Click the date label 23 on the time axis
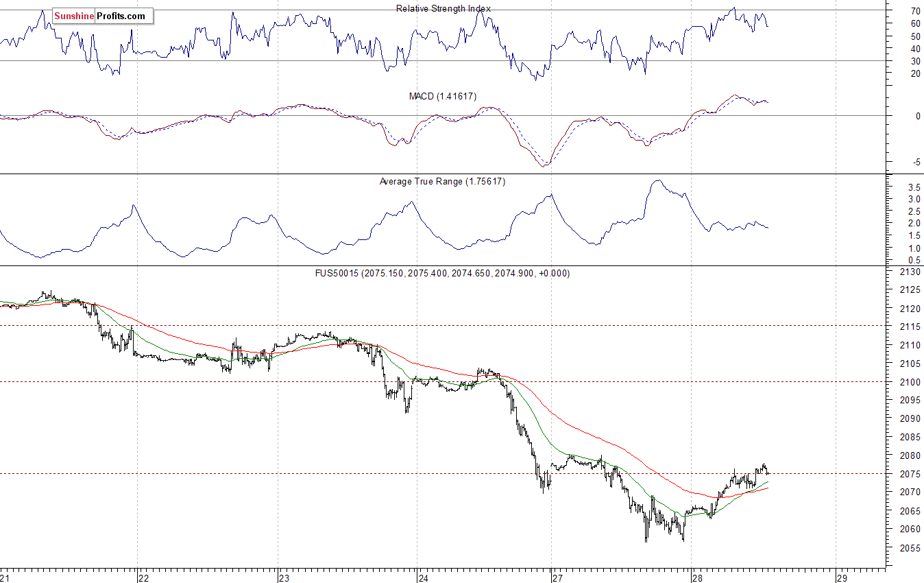924x583 pixels. click(x=284, y=578)
